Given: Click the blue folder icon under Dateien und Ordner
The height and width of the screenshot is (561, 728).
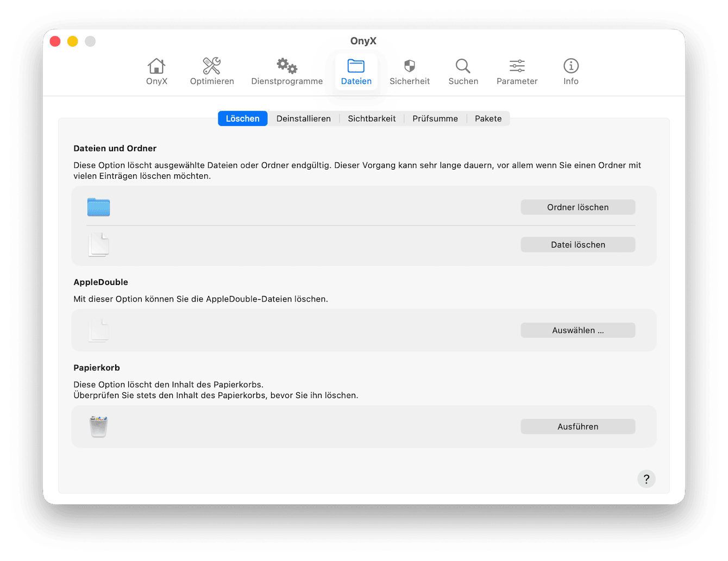Looking at the screenshot, I should pos(98,207).
